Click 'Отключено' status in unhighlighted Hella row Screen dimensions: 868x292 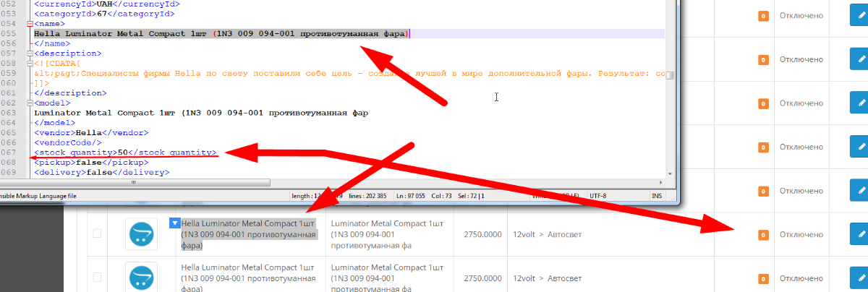pyautogui.click(x=801, y=279)
